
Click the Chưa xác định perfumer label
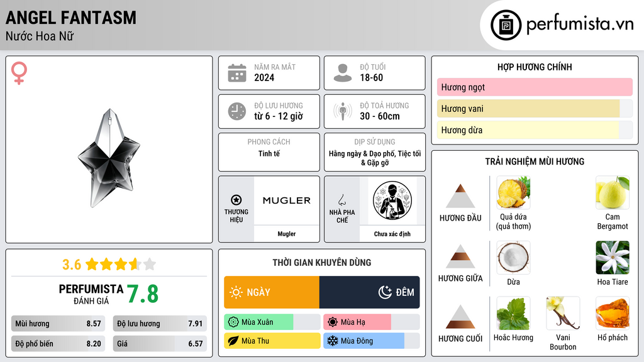point(392,234)
